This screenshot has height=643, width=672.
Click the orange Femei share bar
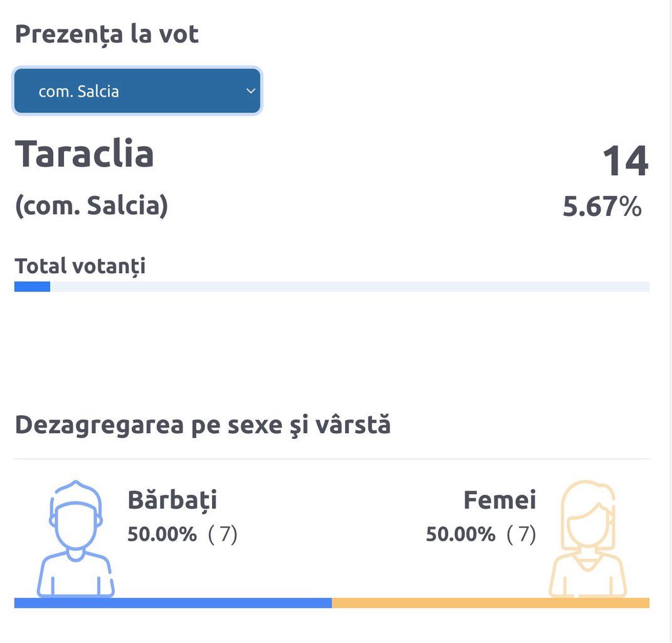point(490,603)
